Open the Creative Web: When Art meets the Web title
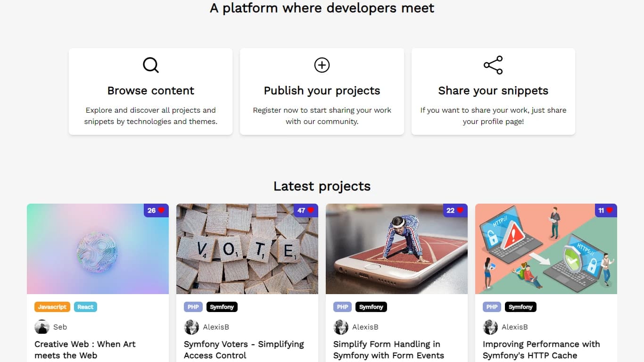Image resolution: width=644 pixels, height=362 pixels. (x=85, y=350)
